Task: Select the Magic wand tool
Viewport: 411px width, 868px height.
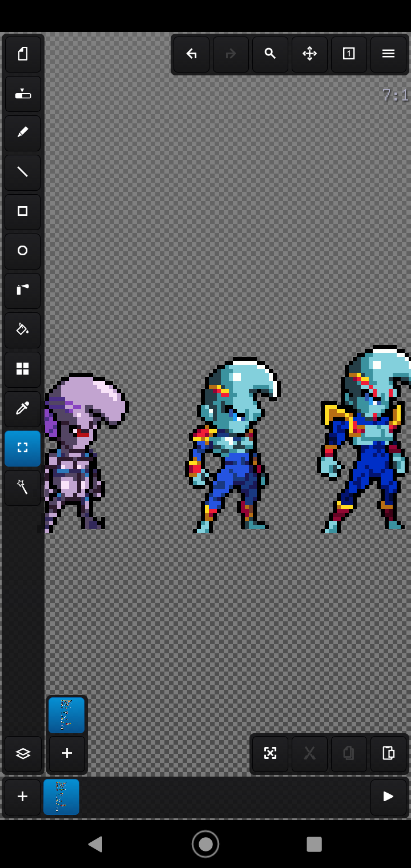Action: tap(23, 488)
